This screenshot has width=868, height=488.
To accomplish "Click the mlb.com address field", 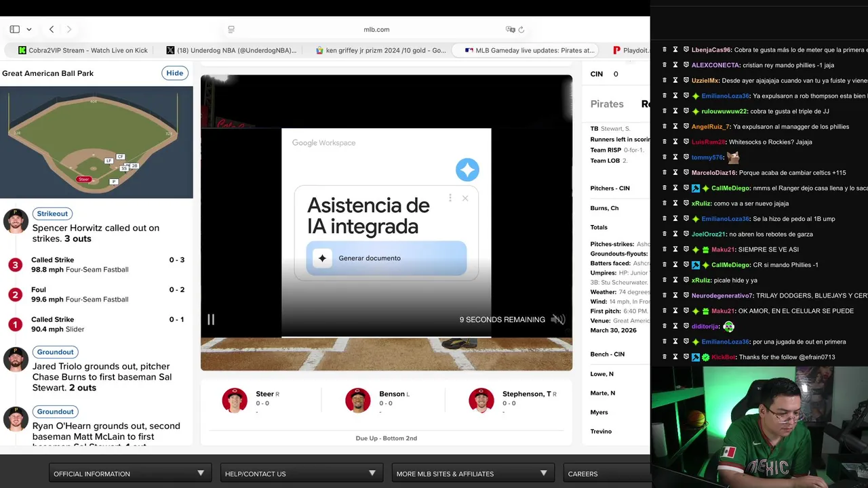I will [x=376, y=29].
